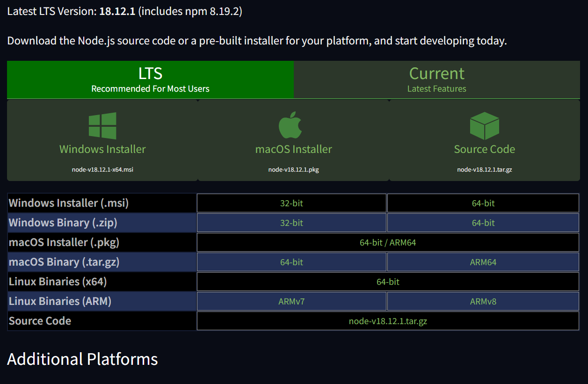Viewport: 588px width, 384px height.
Task: Download 32-bit Windows Binary (.zip)
Action: click(x=291, y=223)
